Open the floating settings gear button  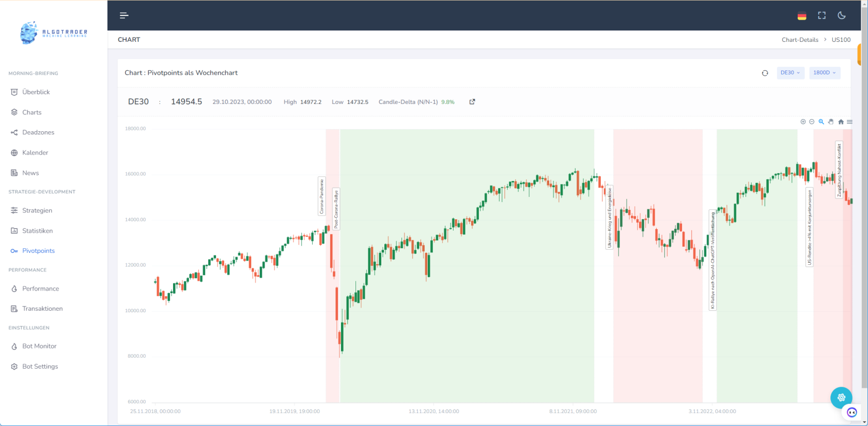click(841, 398)
